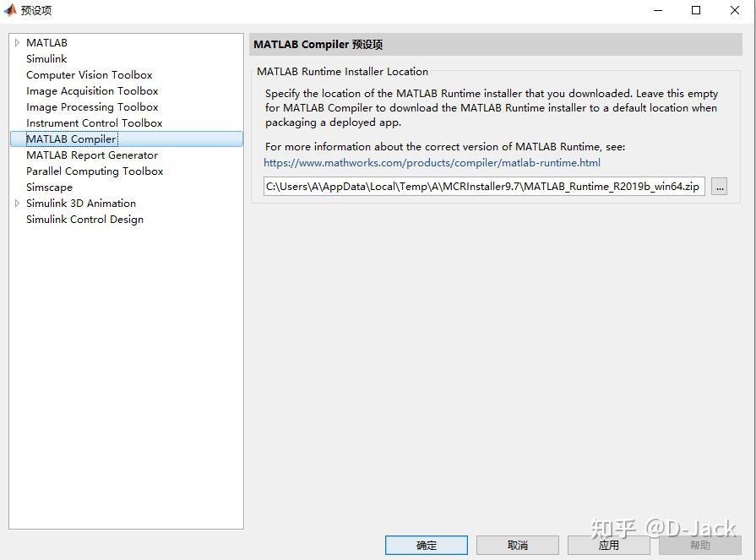Collapse the MATLAB Compiler selection arrow

17,139
